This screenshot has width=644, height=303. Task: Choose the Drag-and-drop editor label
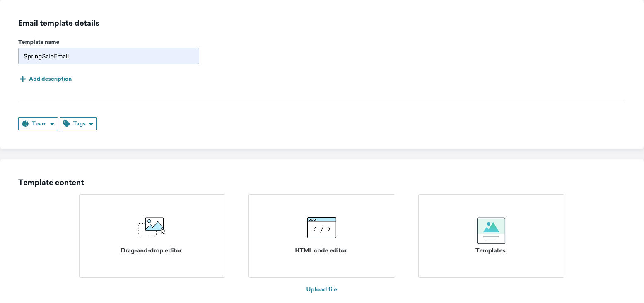click(152, 250)
